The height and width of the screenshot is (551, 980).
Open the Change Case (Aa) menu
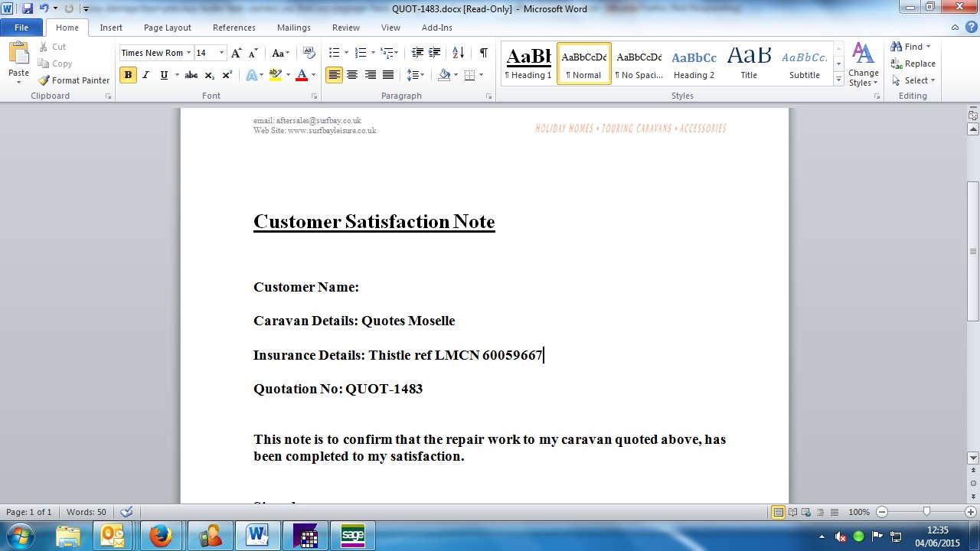click(280, 53)
